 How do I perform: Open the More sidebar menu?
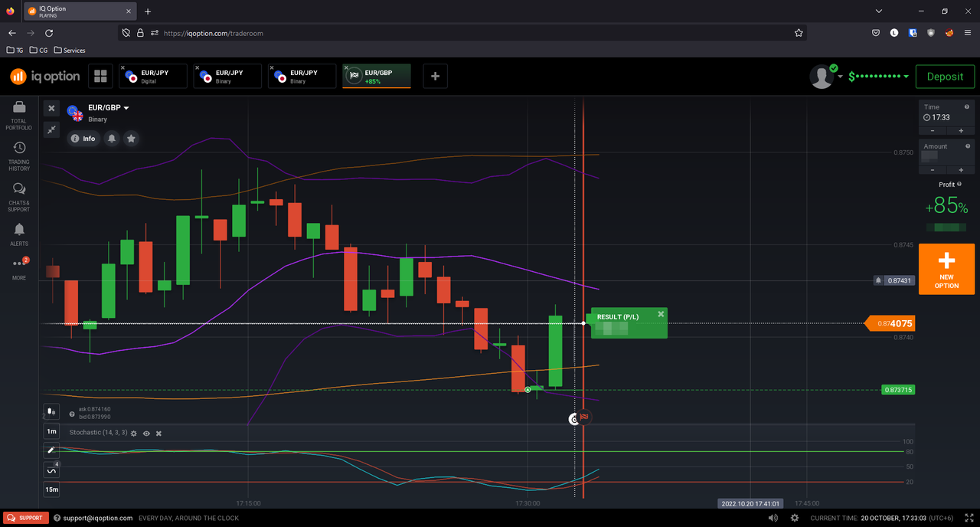pos(19,269)
